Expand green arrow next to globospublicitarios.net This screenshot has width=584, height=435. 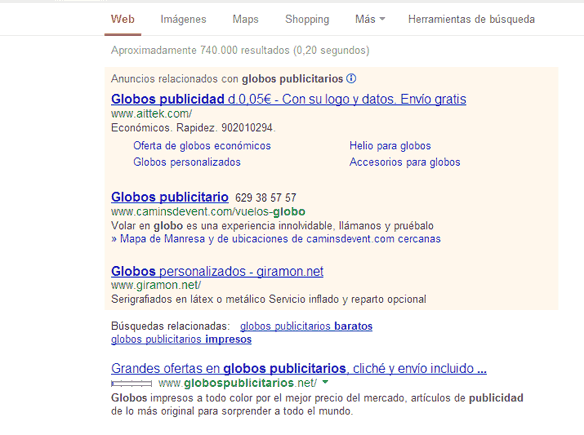coord(325,382)
